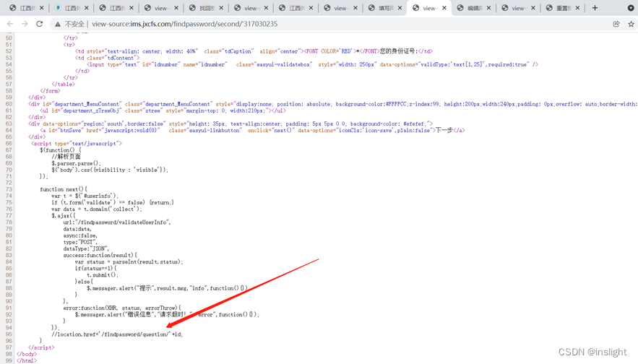This screenshot has width=638, height=364.
Task: Click the url "/findpassword/validateUserInfo" line
Action: tap(117, 222)
